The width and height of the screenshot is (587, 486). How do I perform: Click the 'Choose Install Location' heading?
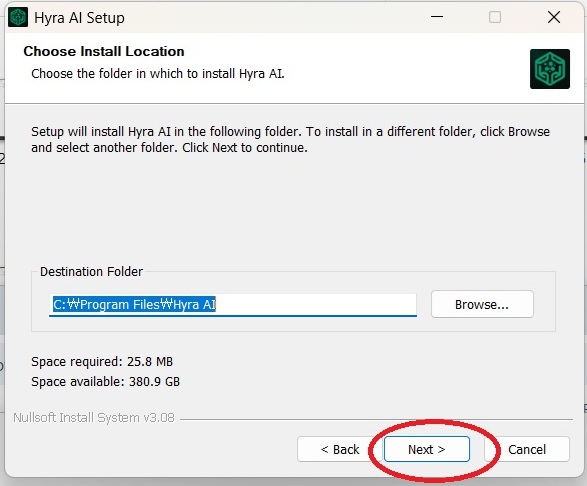104,51
